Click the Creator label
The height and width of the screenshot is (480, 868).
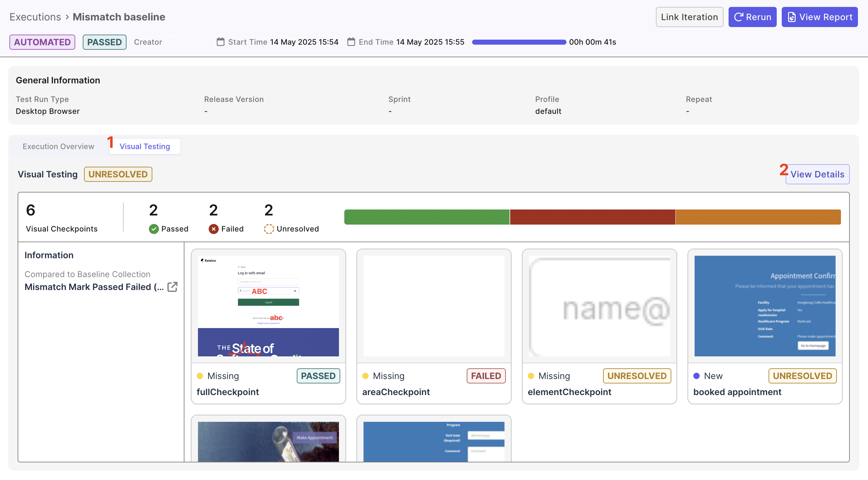(148, 42)
